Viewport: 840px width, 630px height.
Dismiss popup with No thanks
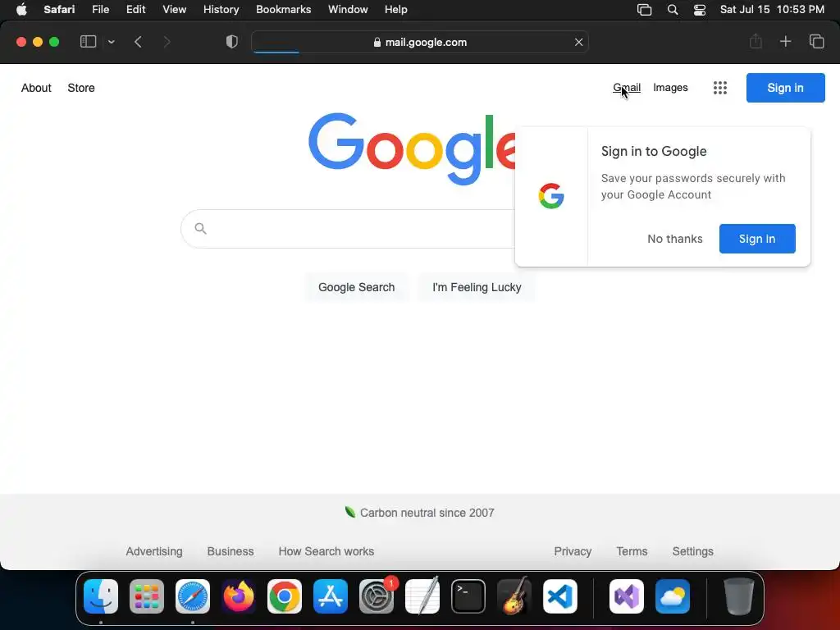click(674, 239)
